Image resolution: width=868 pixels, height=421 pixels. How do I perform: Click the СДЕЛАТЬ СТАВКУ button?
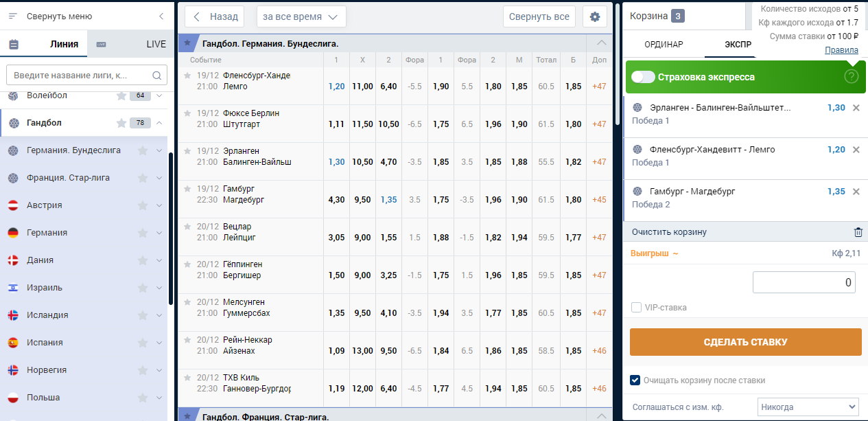coord(745,342)
